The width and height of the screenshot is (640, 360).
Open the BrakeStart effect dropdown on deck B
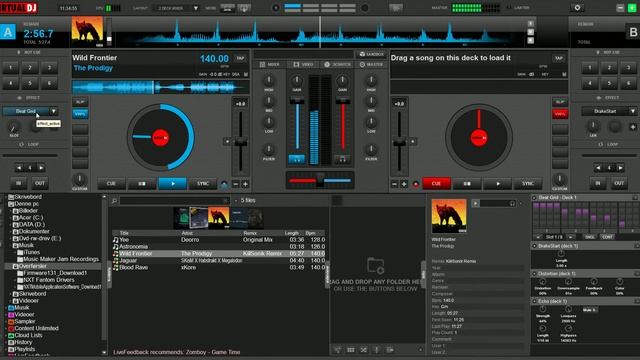pos(633,111)
